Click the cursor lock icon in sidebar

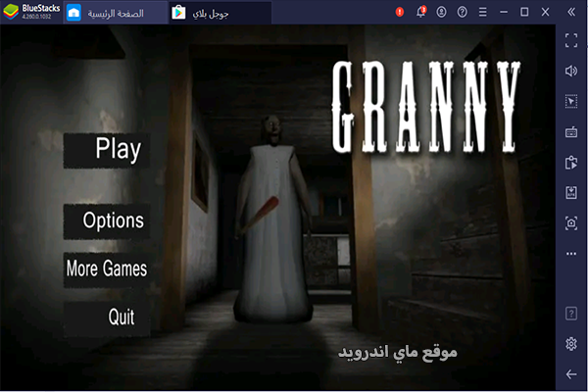(571, 101)
